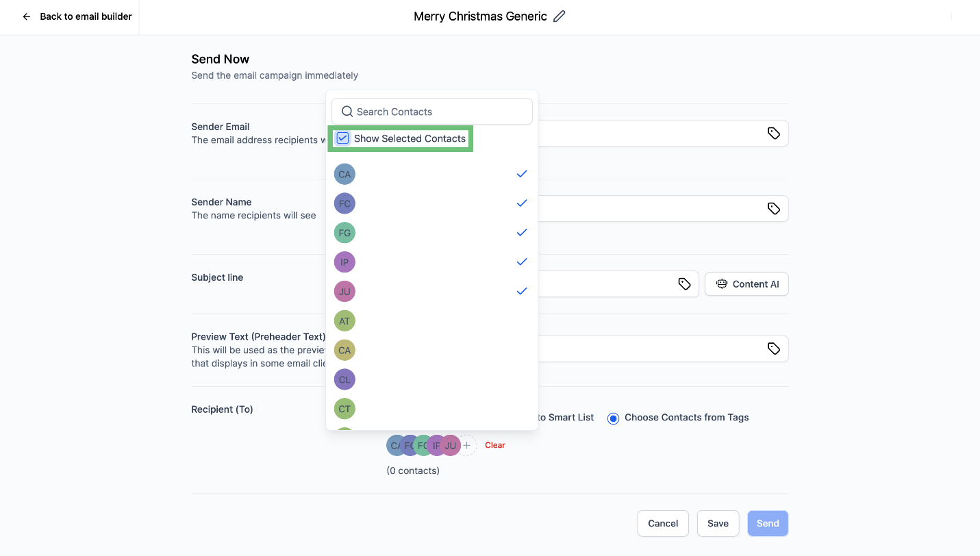Image resolution: width=980 pixels, height=556 pixels.
Task: Deselect the FC contact in the dropdown list
Action: [x=431, y=203]
